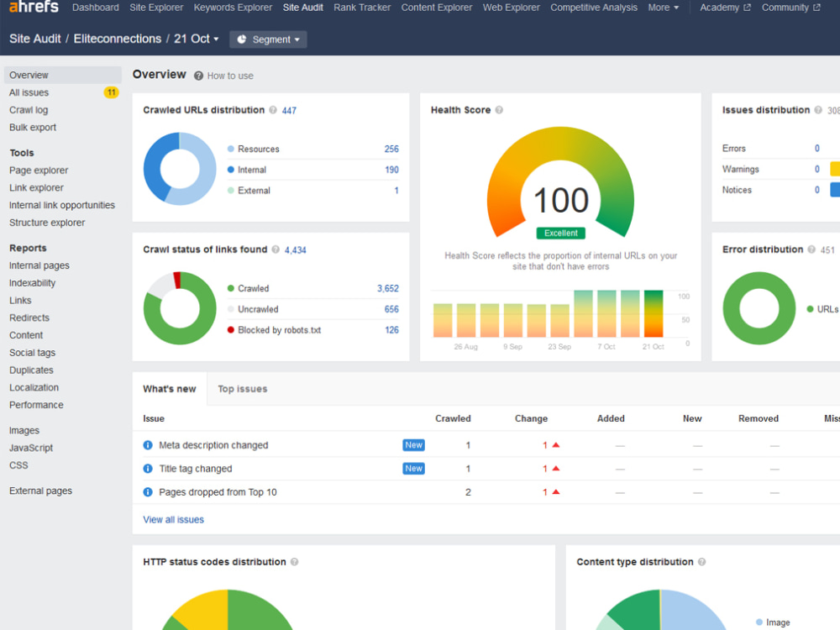Open Link explorer tool
840x630 pixels.
[x=36, y=188]
